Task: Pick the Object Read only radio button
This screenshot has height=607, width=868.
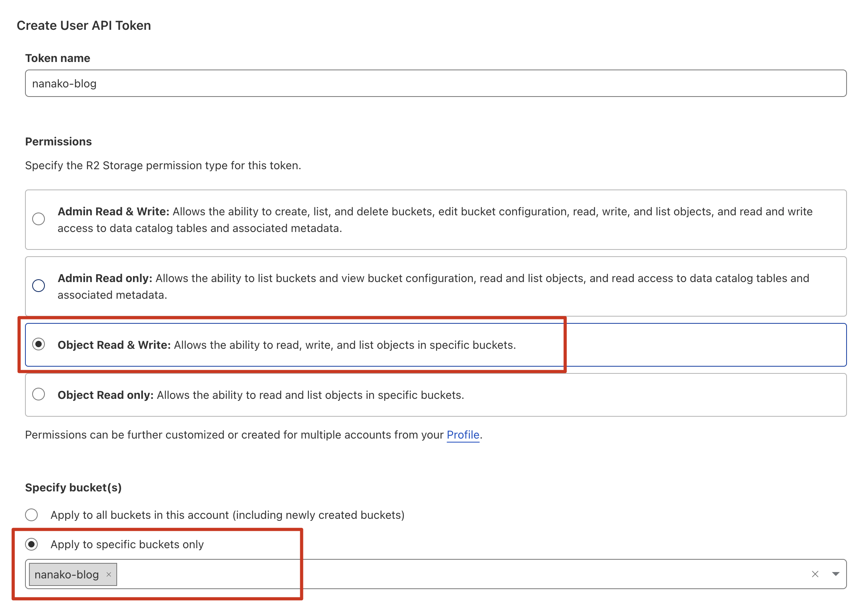Action: pos(39,394)
